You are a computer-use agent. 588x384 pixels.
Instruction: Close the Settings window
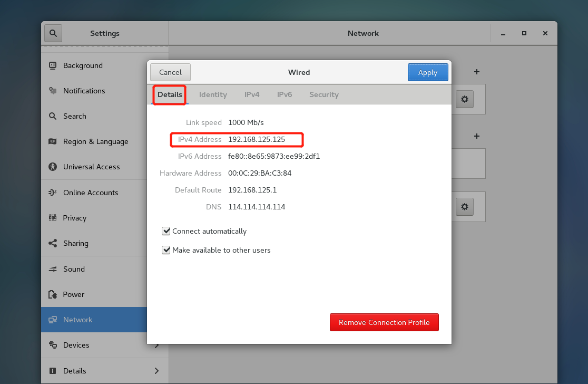[x=545, y=33]
